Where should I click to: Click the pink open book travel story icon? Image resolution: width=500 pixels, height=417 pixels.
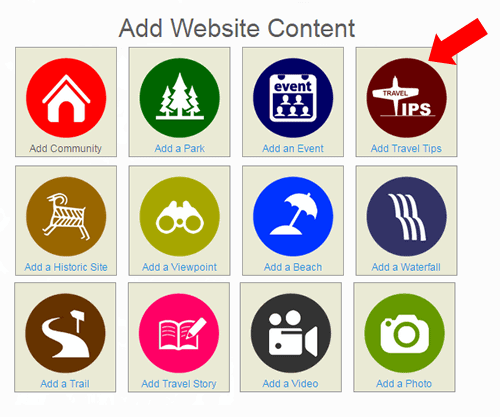pos(179,333)
